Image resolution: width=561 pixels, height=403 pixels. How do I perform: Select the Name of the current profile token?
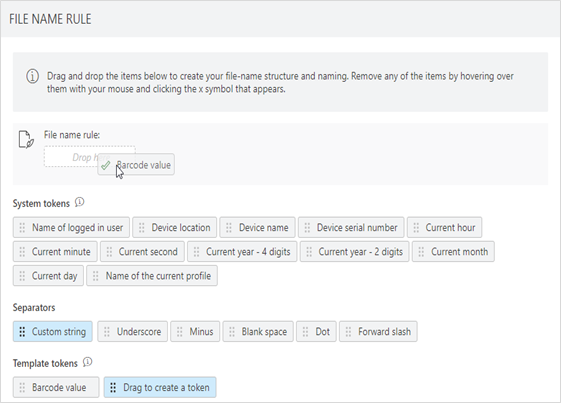click(152, 276)
